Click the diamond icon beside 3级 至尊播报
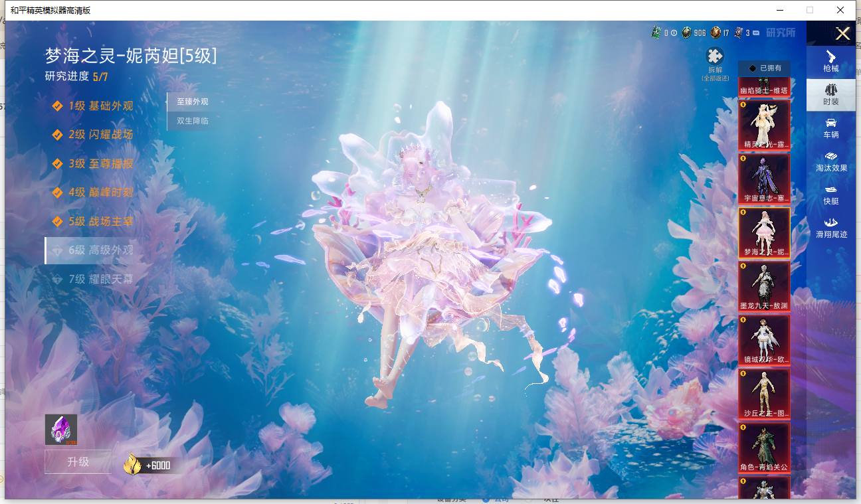This screenshot has width=861, height=504. (x=58, y=163)
